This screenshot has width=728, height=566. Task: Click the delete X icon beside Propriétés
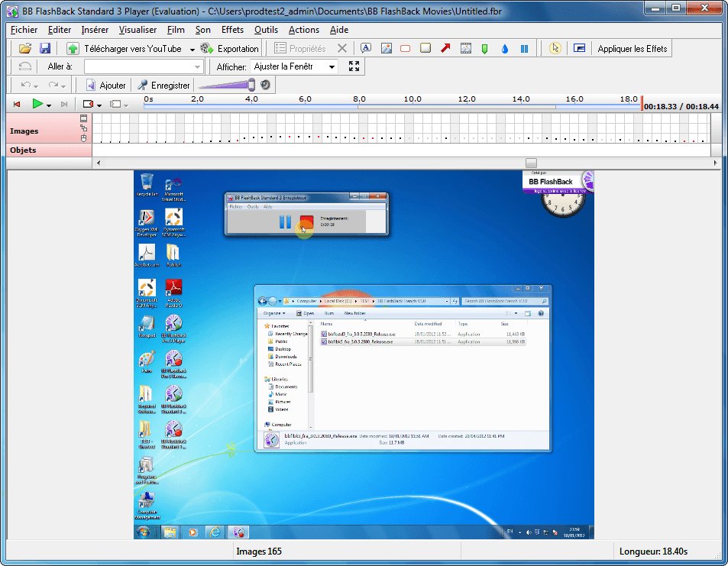[342, 48]
